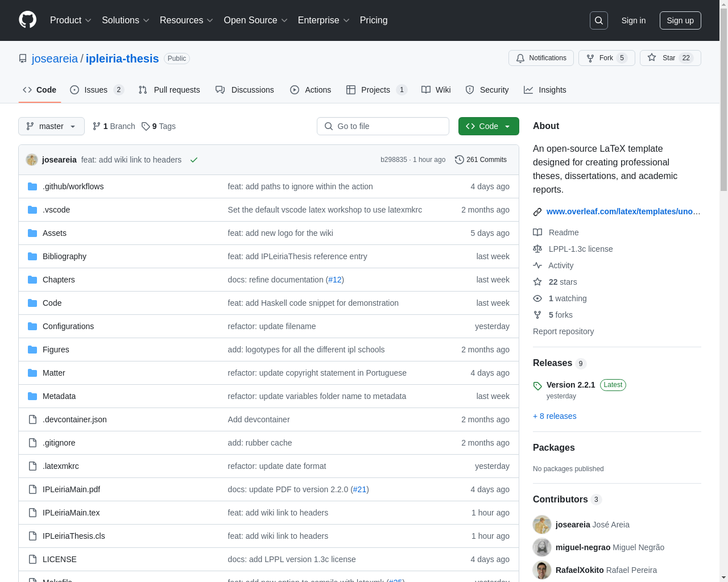
Task: Click Report repository link
Action: [x=563, y=331]
